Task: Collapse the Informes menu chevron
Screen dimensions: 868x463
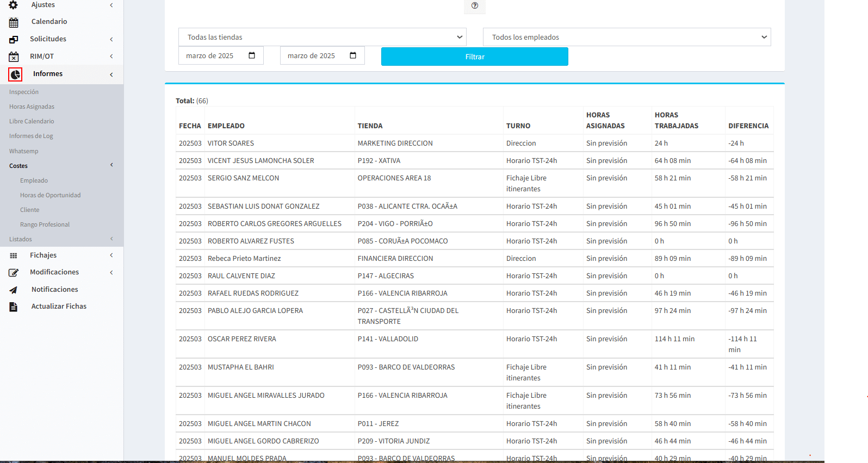Action: tap(111, 74)
